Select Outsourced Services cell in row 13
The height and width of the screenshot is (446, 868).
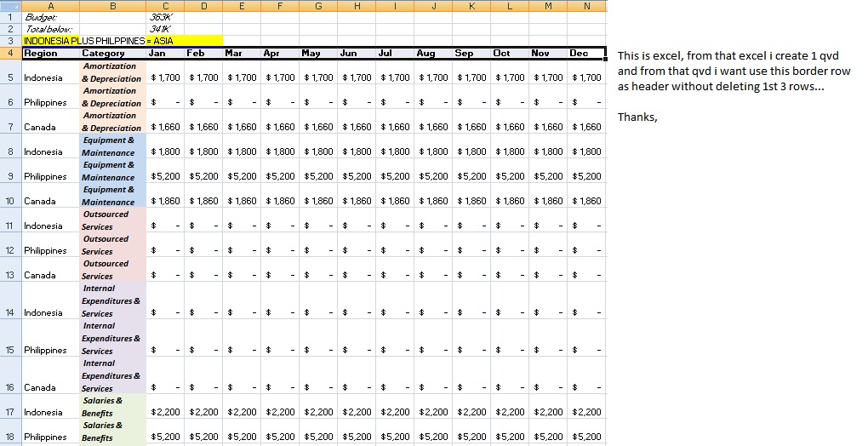pos(113,270)
